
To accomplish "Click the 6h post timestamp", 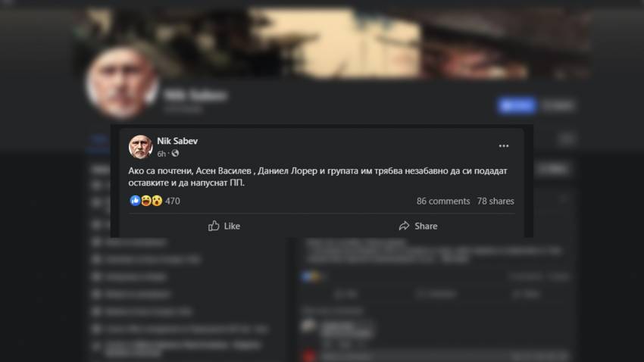I will click(161, 154).
